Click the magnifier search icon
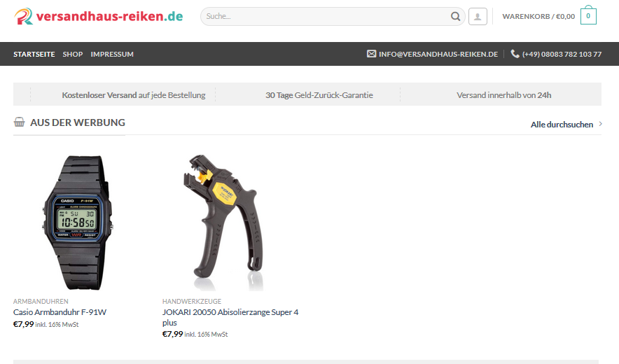Image resolution: width=619 pixels, height=364 pixels. pos(455,17)
